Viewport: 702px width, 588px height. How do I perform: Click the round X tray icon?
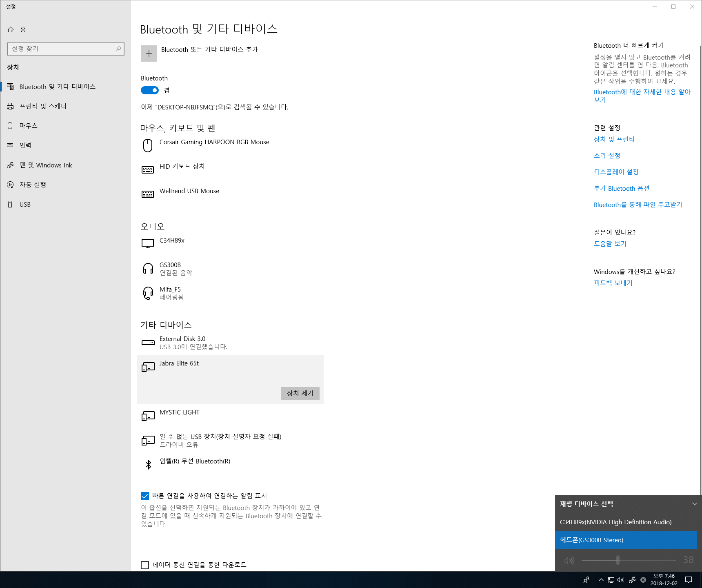[x=643, y=580]
